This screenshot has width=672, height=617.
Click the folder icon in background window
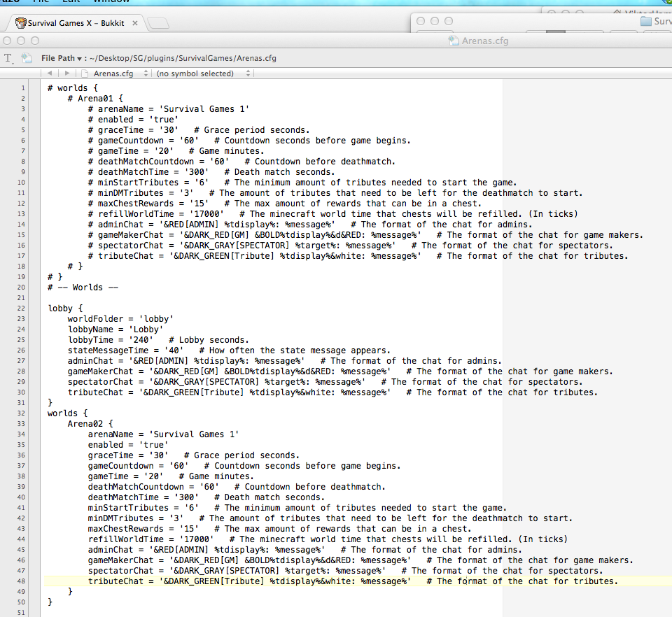coord(646,21)
